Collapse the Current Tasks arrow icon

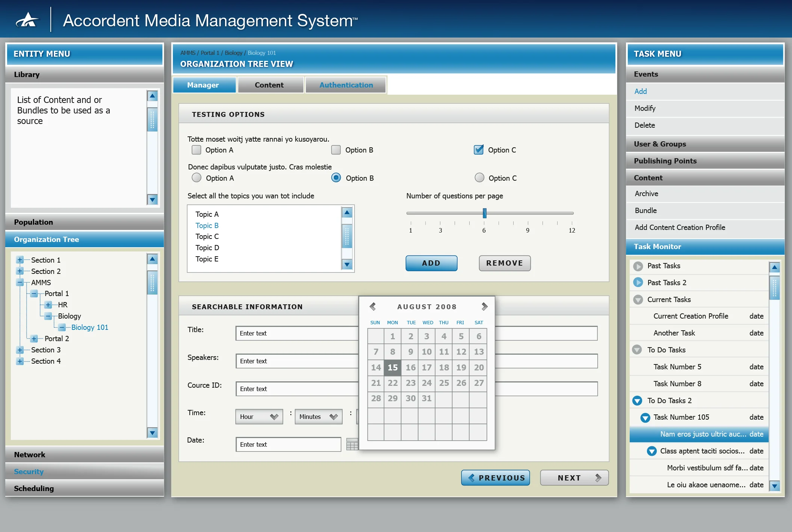tap(638, 299)
